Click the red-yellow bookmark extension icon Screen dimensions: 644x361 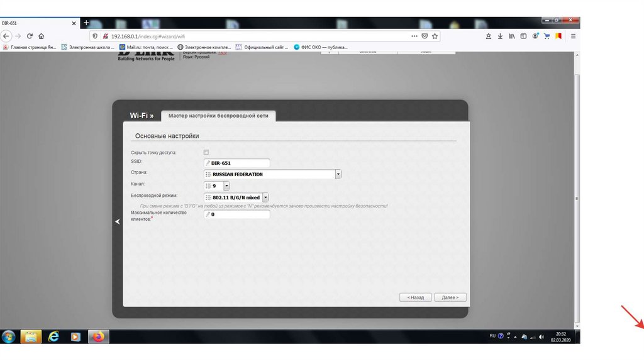pyautogui.click(x=558, y=36)
